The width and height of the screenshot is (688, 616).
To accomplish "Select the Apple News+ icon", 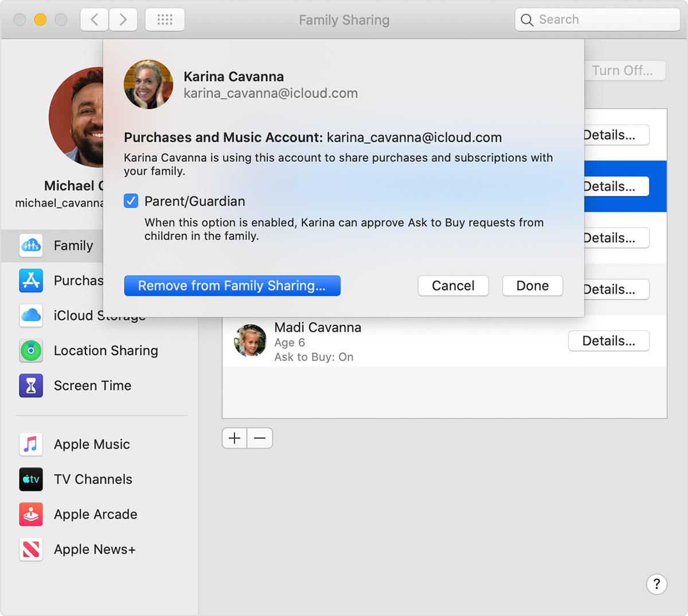I will coord(31,549).
